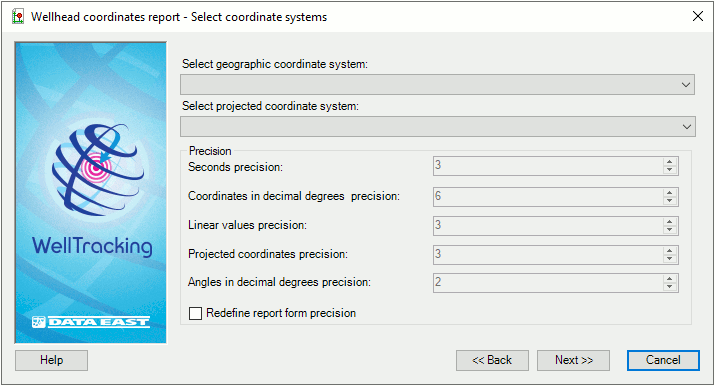Viewport: 715px width, 386px height.
Task: Click the Angles in decimal degrees field
Action: tap(548, 283)
